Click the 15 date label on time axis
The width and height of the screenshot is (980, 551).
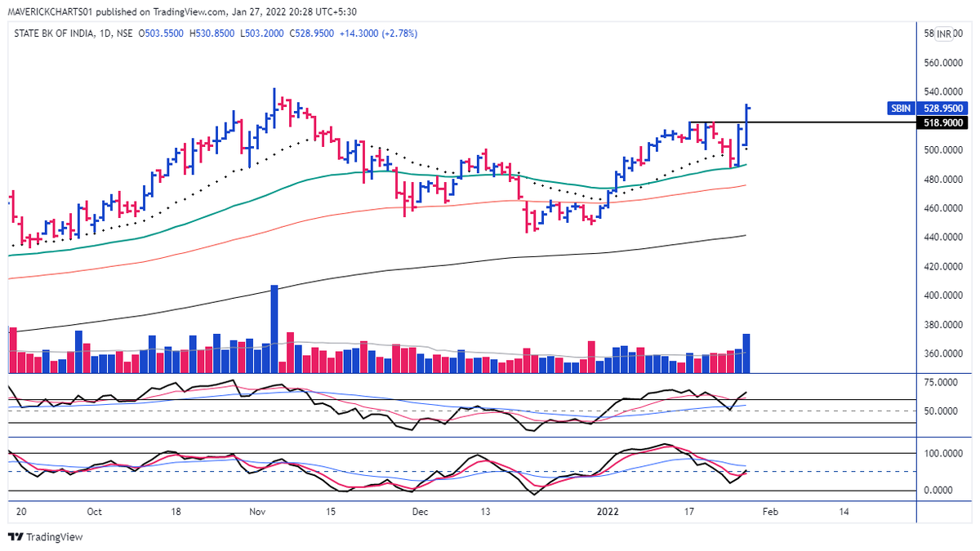coord(330,512)
